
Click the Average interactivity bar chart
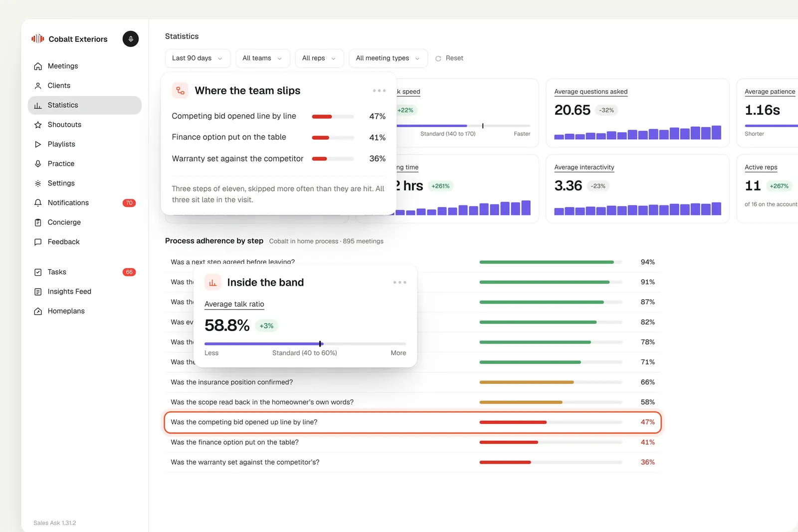coord(637,208)
